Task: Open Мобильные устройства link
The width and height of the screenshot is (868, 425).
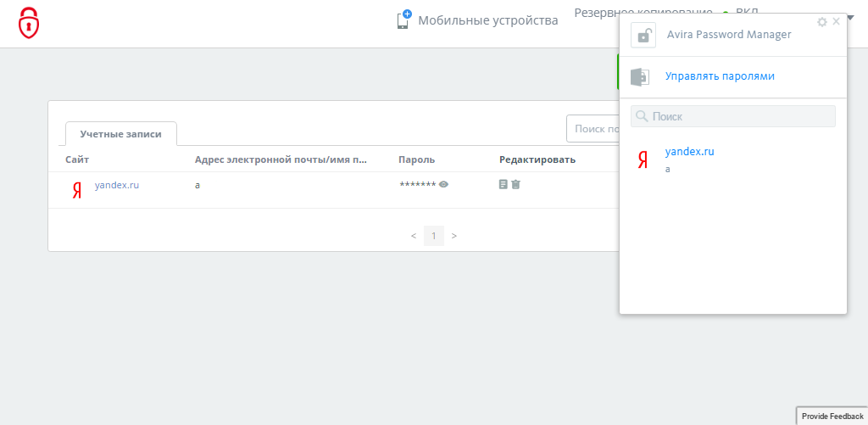Action: coord(487,21)
